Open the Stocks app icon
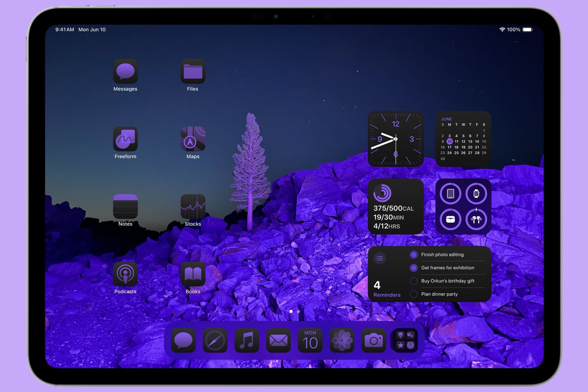The image size is (588, 392). (x=193, y=207)
